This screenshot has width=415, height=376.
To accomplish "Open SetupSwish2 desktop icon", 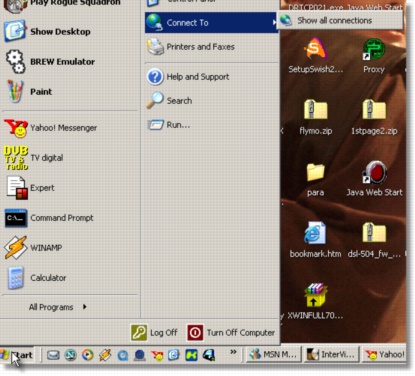I will tap(315, 55).
